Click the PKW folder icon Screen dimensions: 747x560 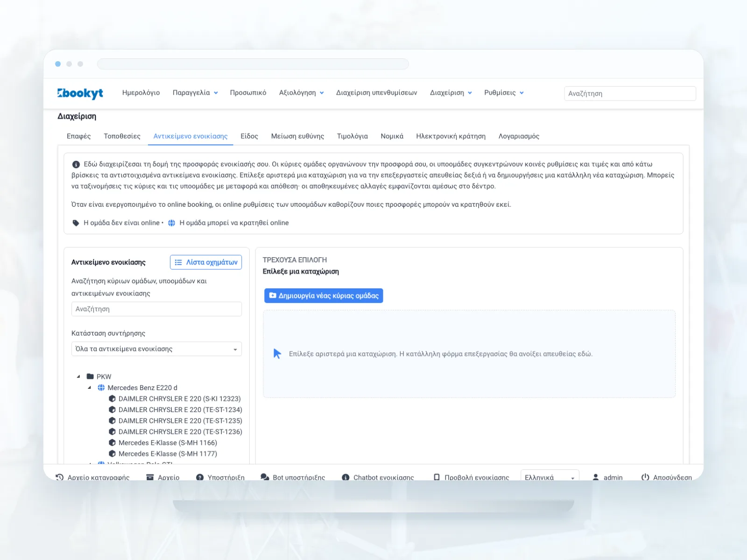click(x=90, y=377)
